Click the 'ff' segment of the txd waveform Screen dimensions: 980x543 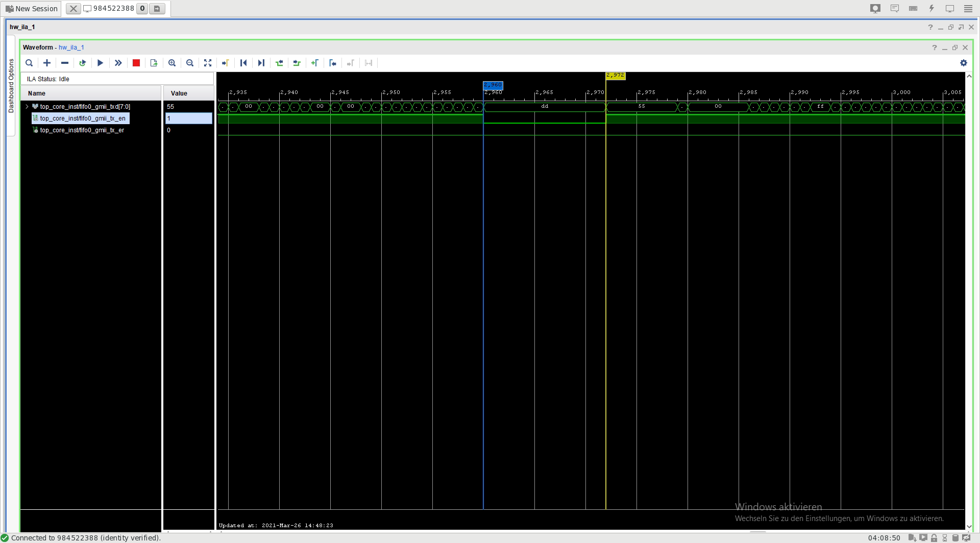820,107
